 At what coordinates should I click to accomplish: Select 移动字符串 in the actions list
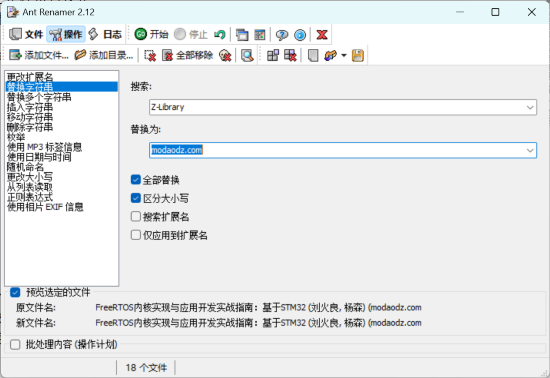(x=61, y=117)
